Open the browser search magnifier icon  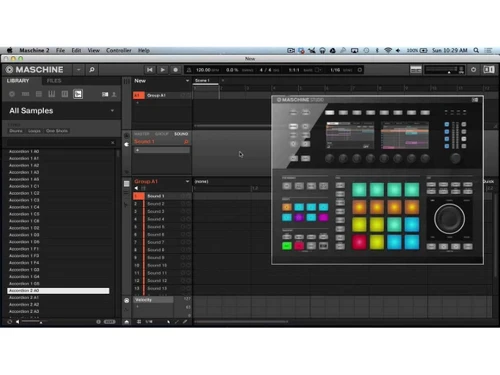92,70
